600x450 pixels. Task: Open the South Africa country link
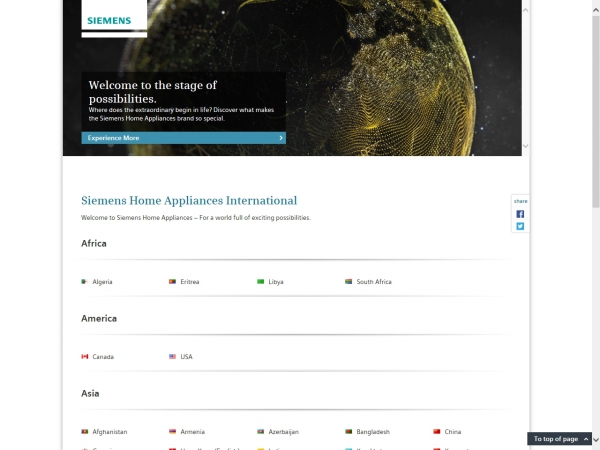click(x=374, y=282)
